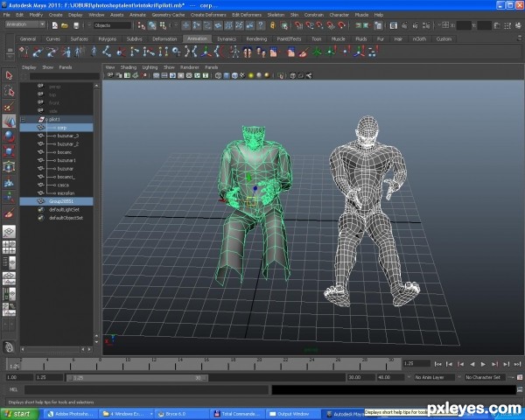Pick the Scale tool cube icon
The height and width of the screenshot is (420, 525).
click(x=9, y=151)
